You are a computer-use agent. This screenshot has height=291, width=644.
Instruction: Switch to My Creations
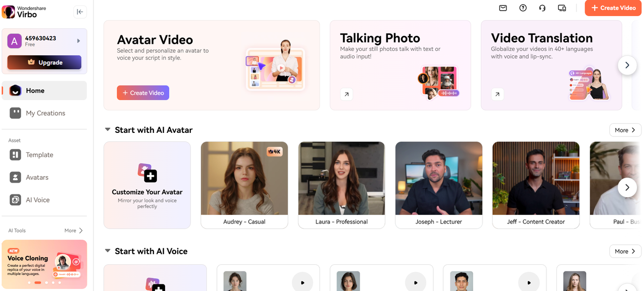click(45, 113)
